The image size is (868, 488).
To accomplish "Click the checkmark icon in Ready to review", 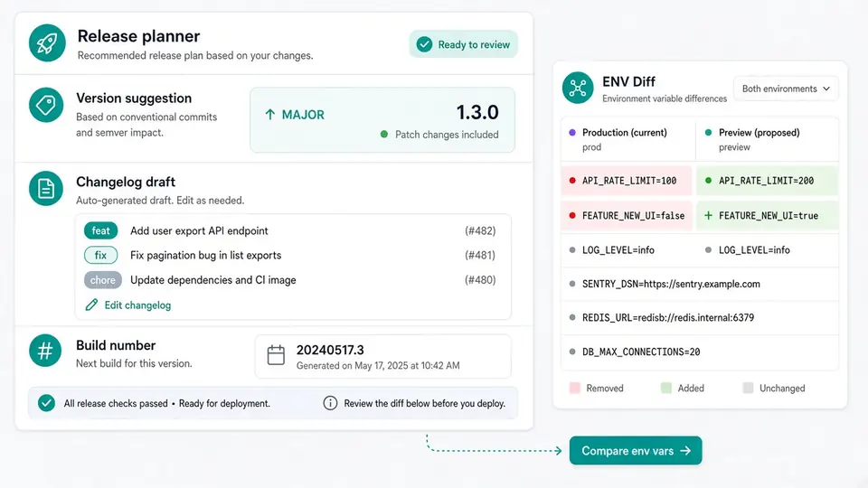I will [425, 44].
